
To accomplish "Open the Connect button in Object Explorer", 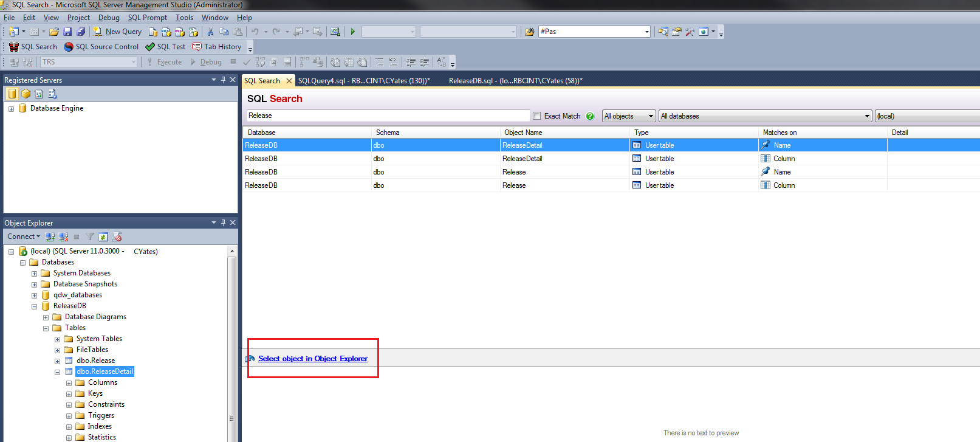I will (23, 237).
